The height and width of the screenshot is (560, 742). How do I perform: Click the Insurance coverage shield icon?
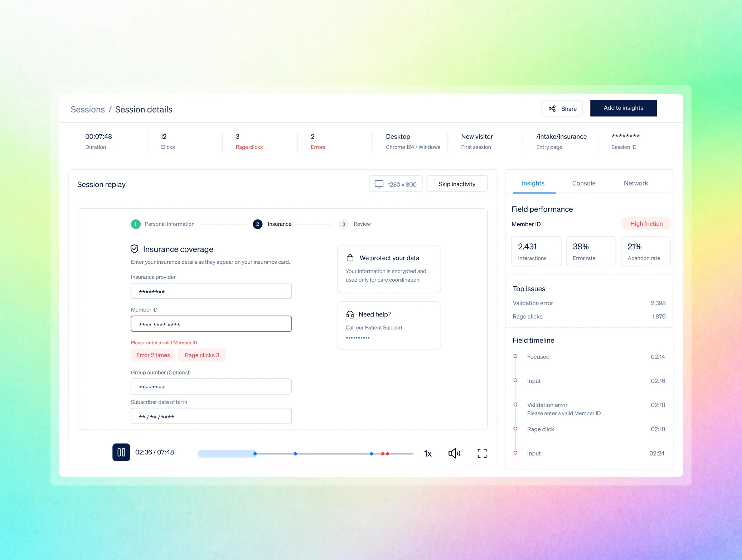point(134,249)
